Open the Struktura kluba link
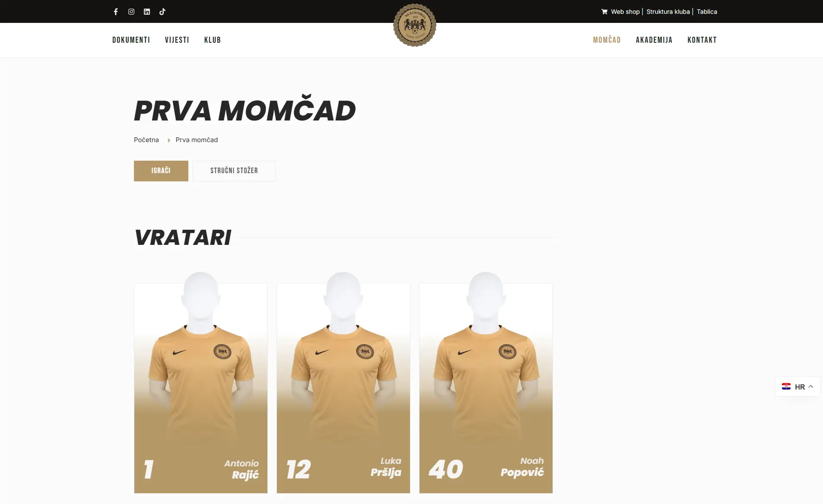823x504 pixels. 668,12
